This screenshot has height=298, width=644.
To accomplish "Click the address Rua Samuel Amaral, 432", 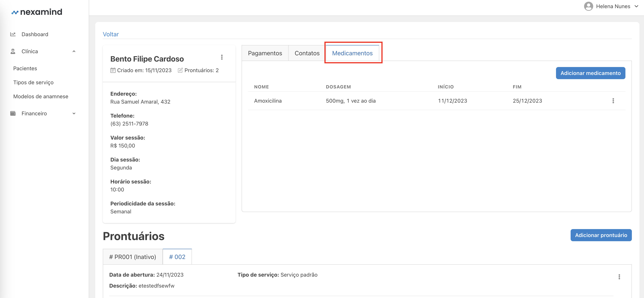I will coord(140,102).
